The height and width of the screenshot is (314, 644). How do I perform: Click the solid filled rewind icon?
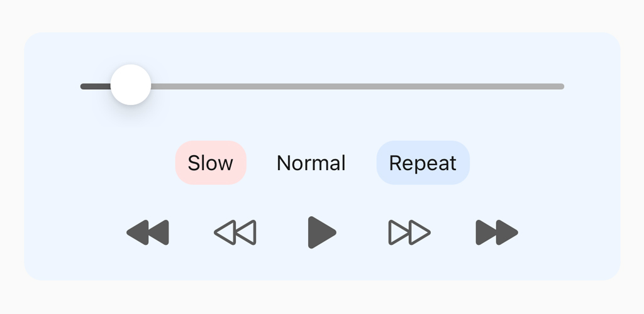tap(147, 232)
